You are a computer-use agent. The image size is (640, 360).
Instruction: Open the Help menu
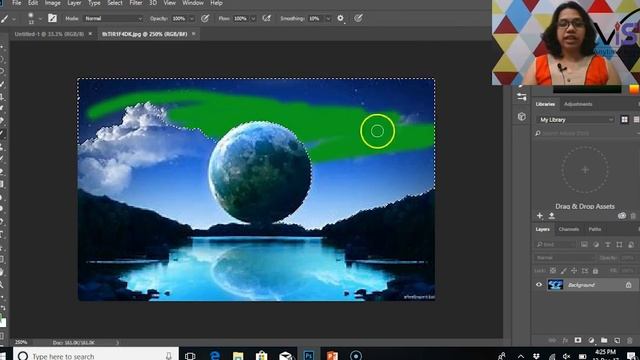[216, 3]
